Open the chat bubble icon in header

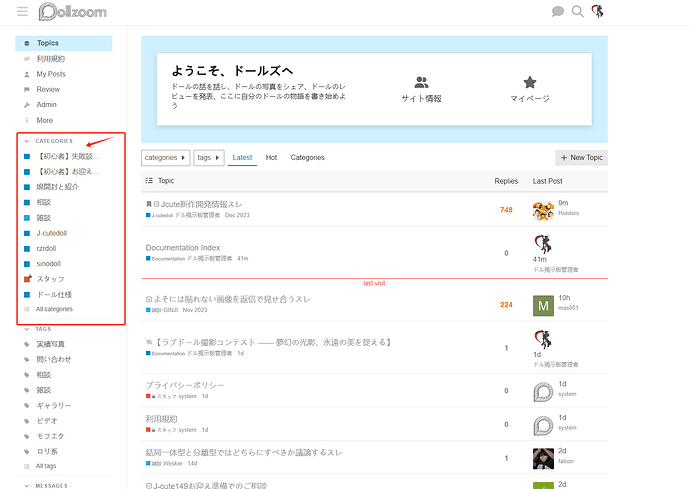pos(558,11)
